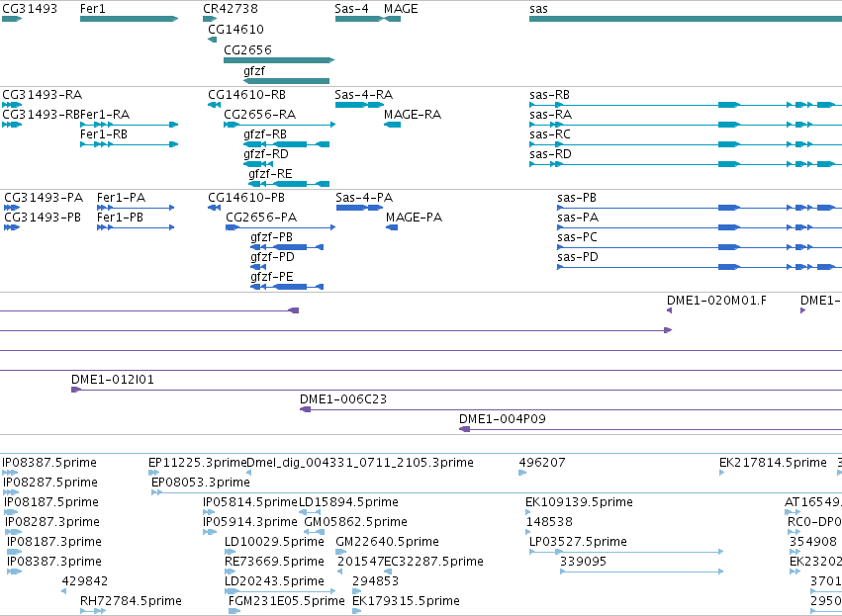Click the 339095 EST label
Viewport: 842px width, 616px height.
[583, 562]
